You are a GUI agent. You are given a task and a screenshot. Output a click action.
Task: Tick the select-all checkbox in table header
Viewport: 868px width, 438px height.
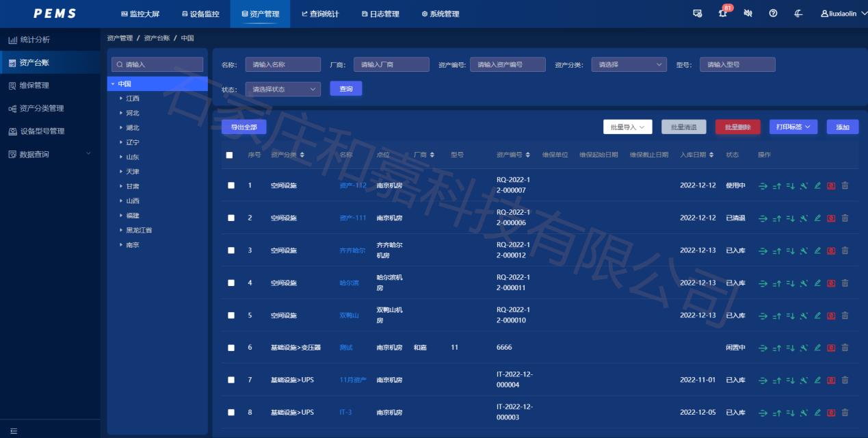click(230, 155)
